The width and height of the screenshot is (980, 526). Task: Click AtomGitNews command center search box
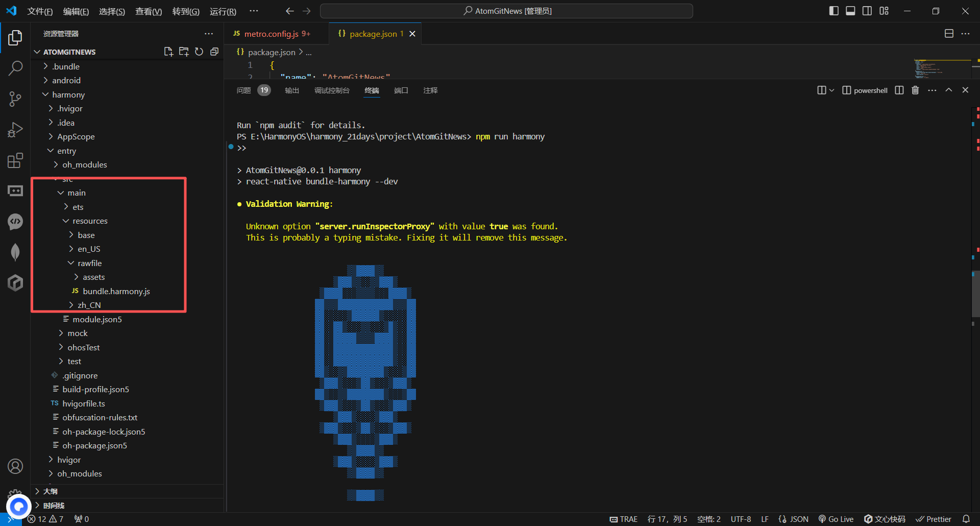coord(506,11)
